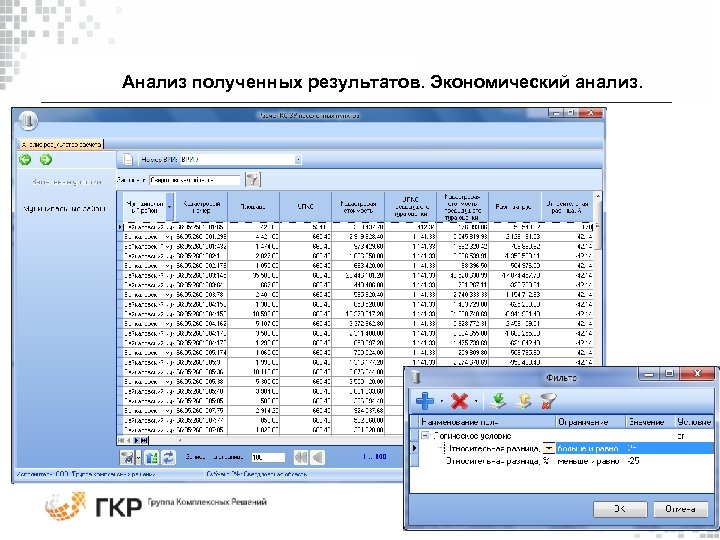Viewport: 720px width, 540px height.
Task: Go back with the green left arrow
Action: tap(26, 159)
